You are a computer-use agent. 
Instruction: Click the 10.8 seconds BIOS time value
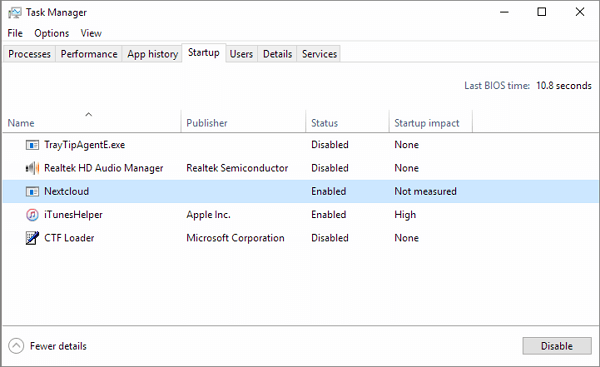click(x=564, y=86)
